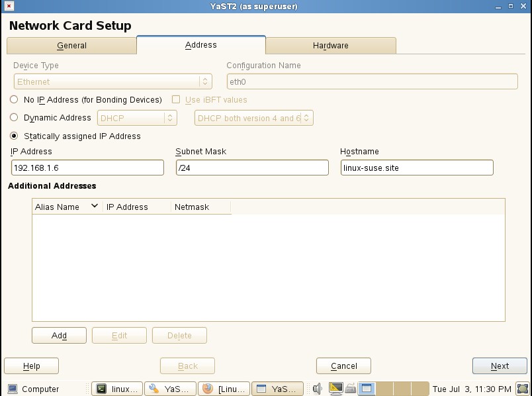Go Back to previous step
This screenshot has width=532, height=396.
coord(188,366)
